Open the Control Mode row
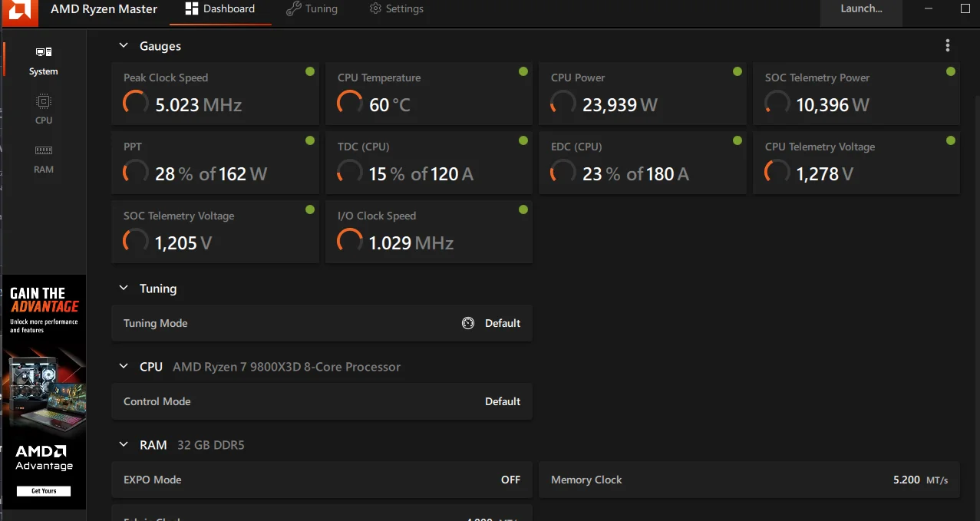The width and height of the screenshot is (980, 521). pos(322,401)
